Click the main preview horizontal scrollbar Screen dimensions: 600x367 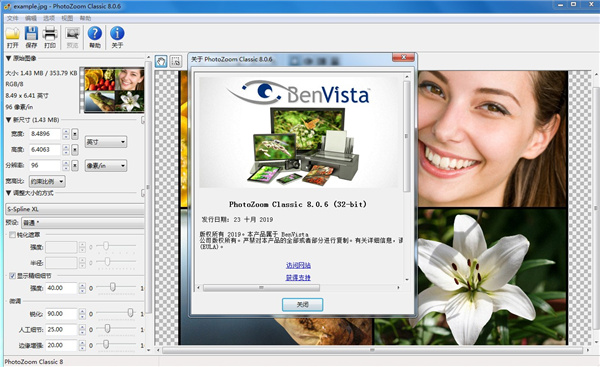372,350
